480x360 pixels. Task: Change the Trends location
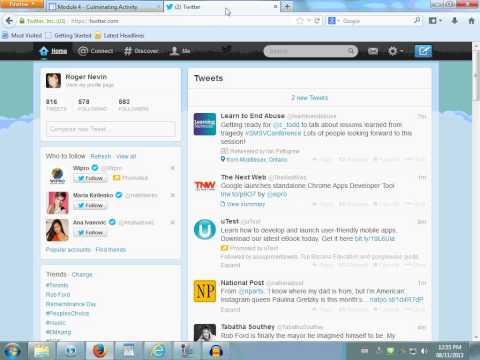tap(82, 275)
